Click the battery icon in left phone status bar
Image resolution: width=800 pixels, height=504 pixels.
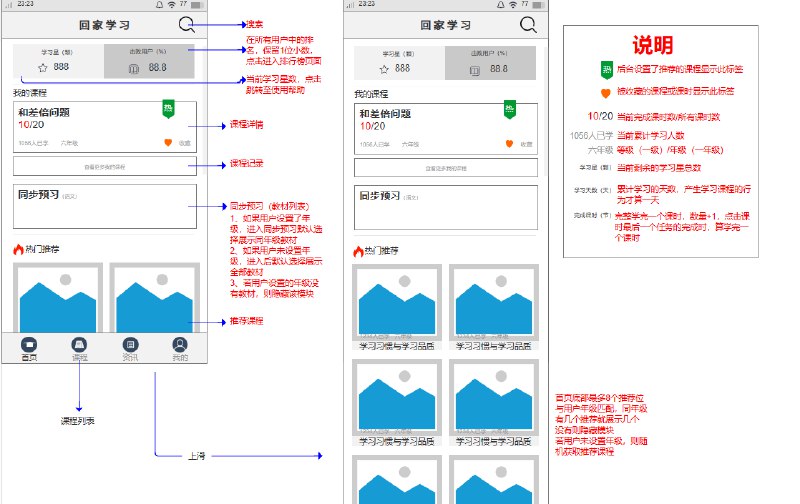[x=198, y=5]
